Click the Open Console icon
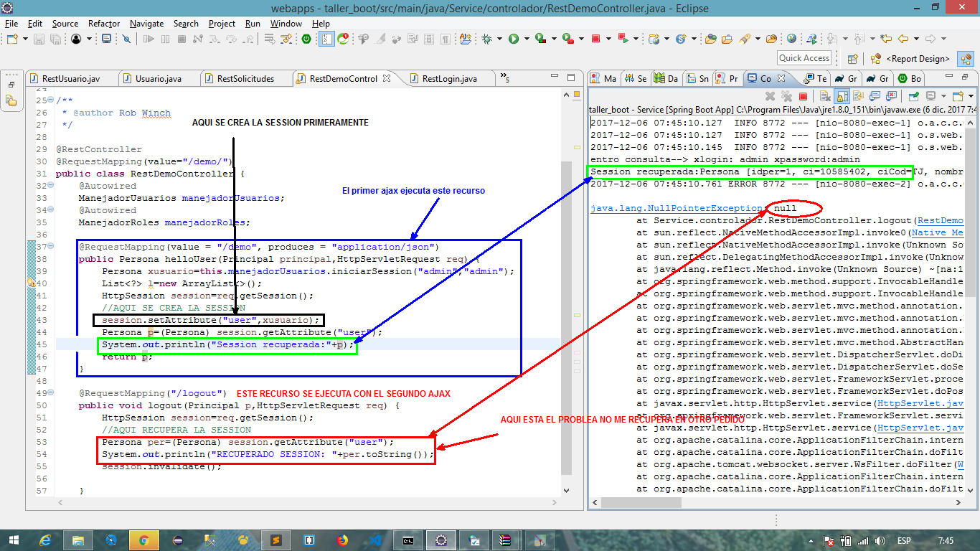 [x=957, y=96]
